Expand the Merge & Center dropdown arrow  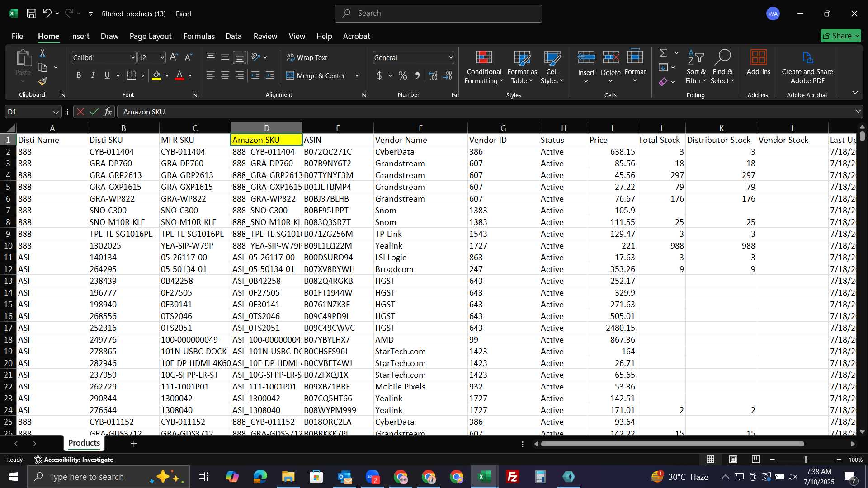point(357,75)
